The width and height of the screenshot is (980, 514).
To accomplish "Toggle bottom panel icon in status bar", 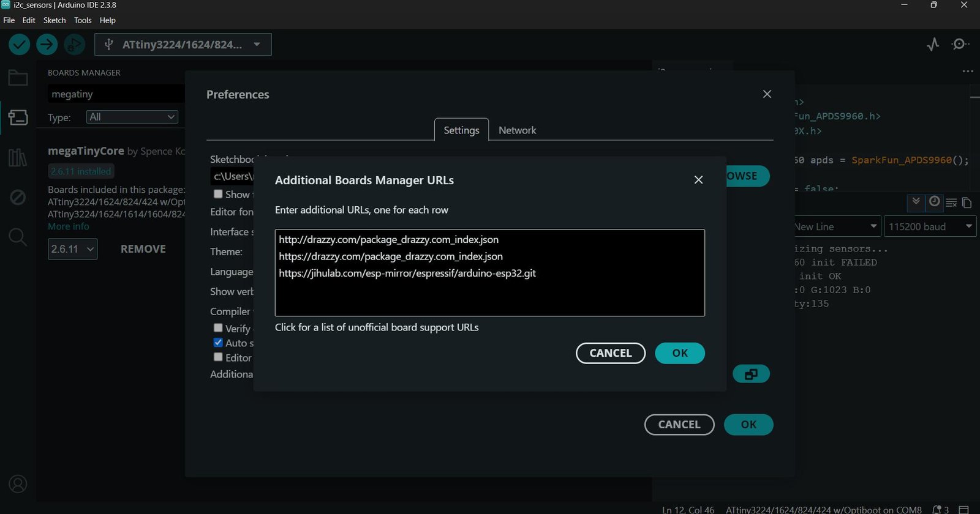I will click(963, 509).
